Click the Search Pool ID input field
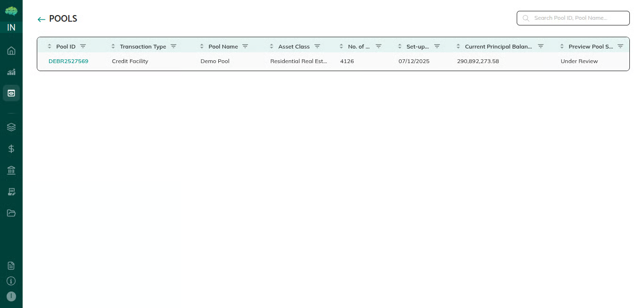The width and height of the screenshot is (644, 308). tap(578, 18)
